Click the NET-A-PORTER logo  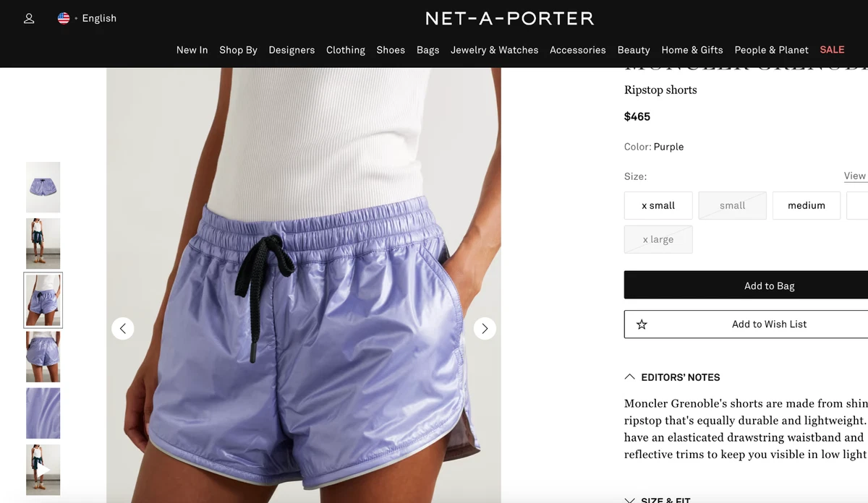click(509, 19)
